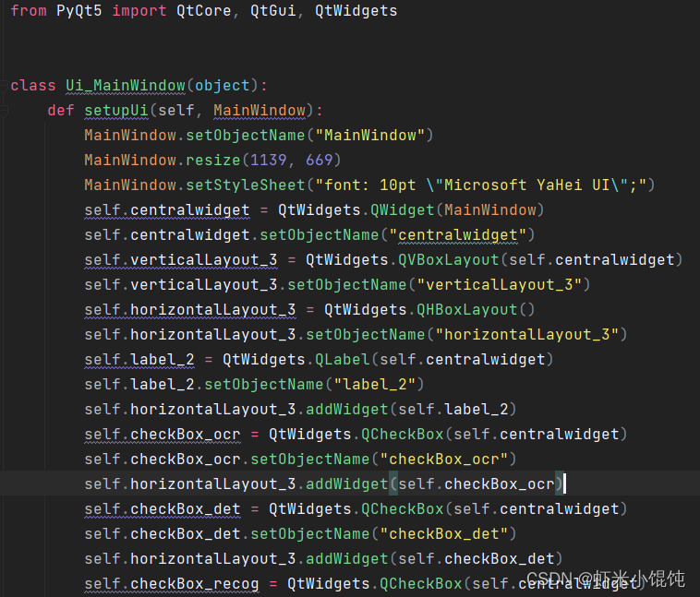Click the setStyleSheet font string line
The width and height of the screenshot is (700, 597).
click(369, 185)
